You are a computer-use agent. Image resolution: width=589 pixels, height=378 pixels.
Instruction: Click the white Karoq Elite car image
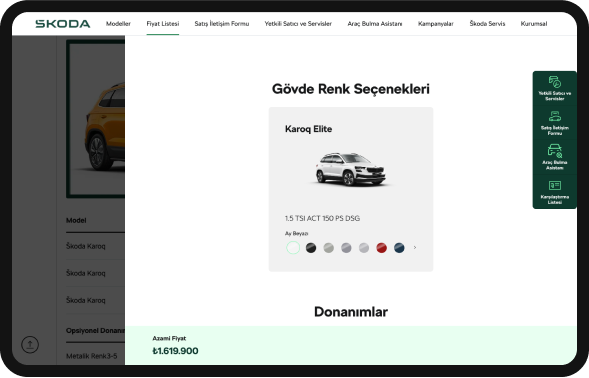pos(351,169)
